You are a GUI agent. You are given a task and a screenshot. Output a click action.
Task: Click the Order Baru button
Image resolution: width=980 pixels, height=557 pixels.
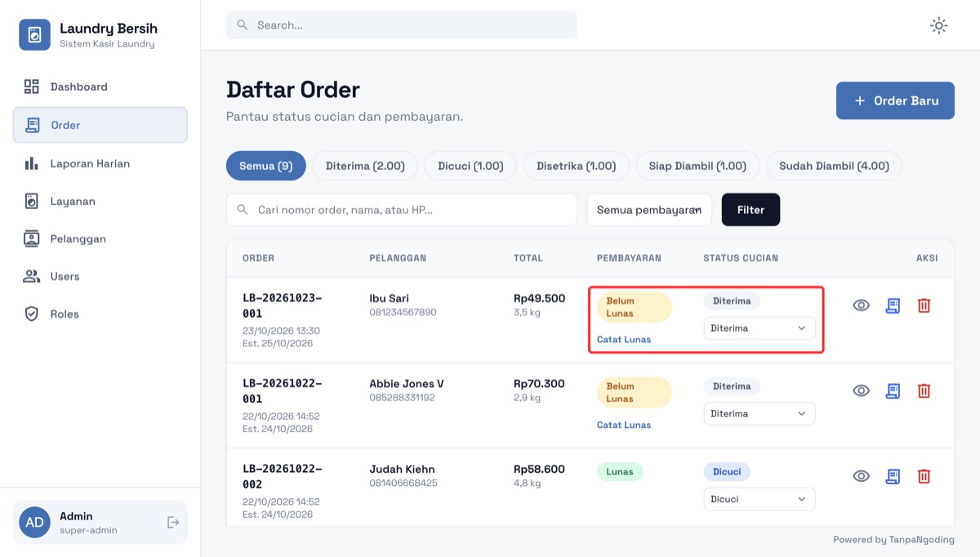click(x=895, y=100)
